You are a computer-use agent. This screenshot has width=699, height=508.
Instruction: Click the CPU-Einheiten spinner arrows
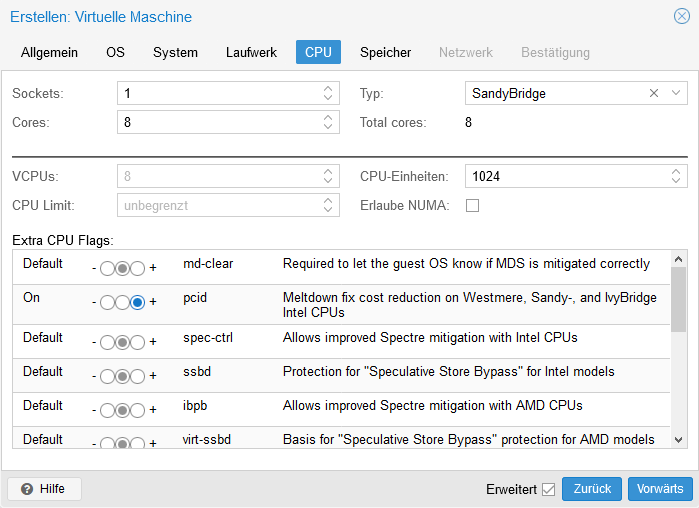coord(676,176)
